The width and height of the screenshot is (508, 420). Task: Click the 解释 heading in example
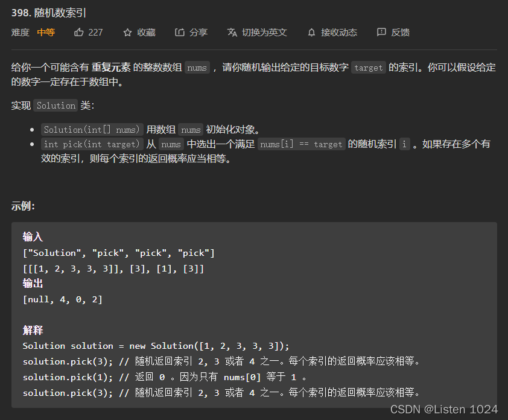click(x=33, y=330)
